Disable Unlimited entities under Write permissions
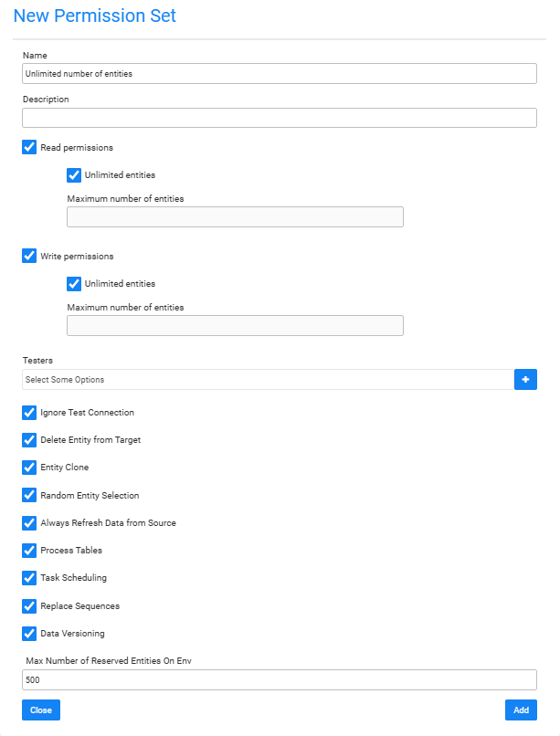The width and height of the screenshot is (560, 736). pyautogui.click(x=73, y=283)
